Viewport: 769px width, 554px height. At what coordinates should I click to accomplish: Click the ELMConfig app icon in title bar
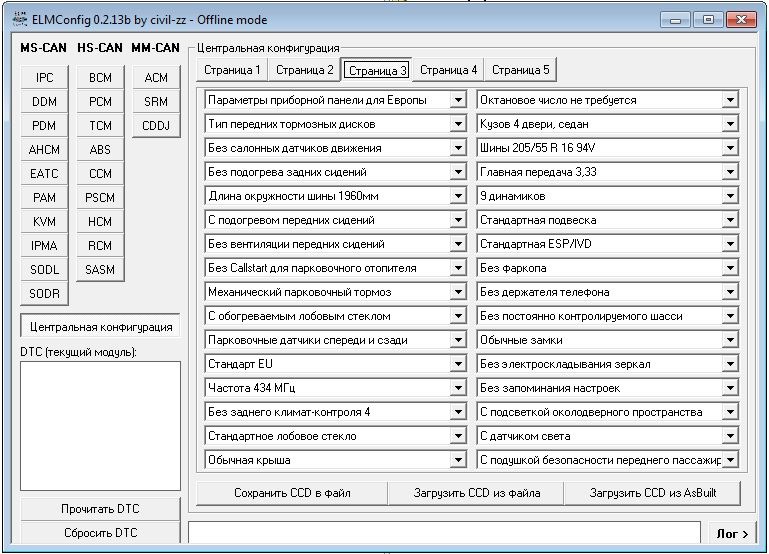(x=20, y=19)
